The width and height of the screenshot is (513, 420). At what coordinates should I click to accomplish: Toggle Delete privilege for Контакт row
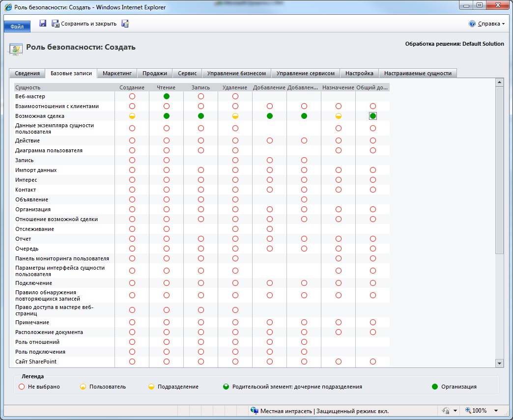click(x=235, y=190)
